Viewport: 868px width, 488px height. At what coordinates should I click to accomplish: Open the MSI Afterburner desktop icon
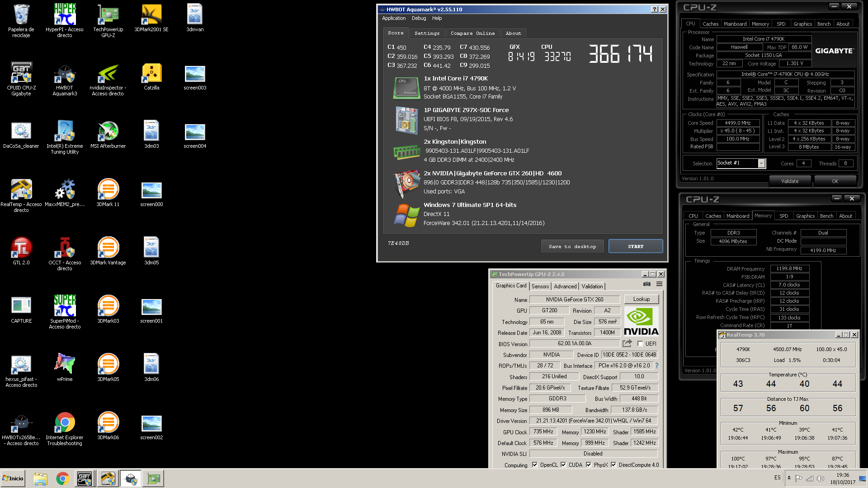point(108,135)
